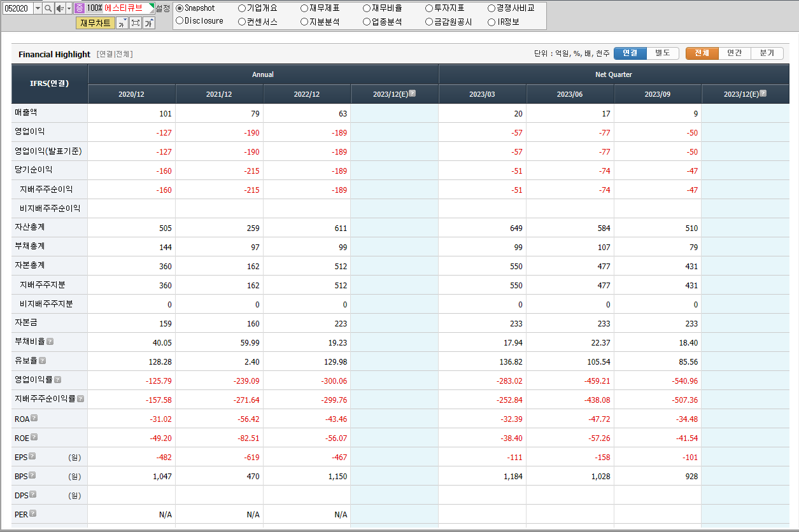Click the speaker sound icon
Screen dimensions: 799x532
pyautogui.click(x=60, y=8)
